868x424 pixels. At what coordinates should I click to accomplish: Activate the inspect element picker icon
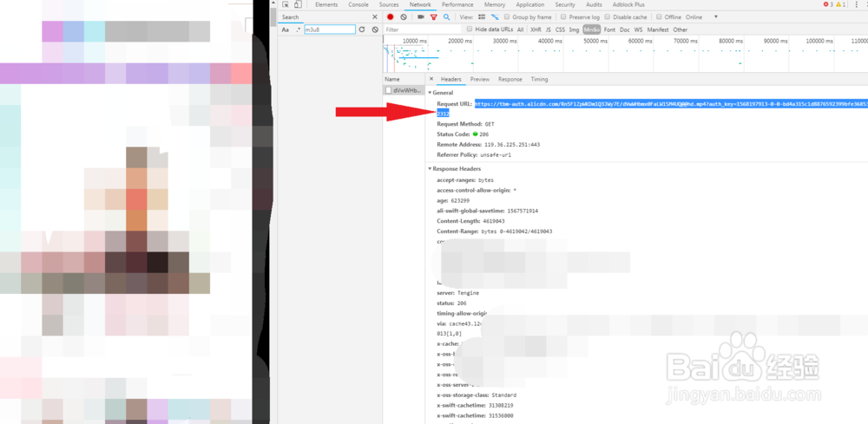click(x=286, y=4)
